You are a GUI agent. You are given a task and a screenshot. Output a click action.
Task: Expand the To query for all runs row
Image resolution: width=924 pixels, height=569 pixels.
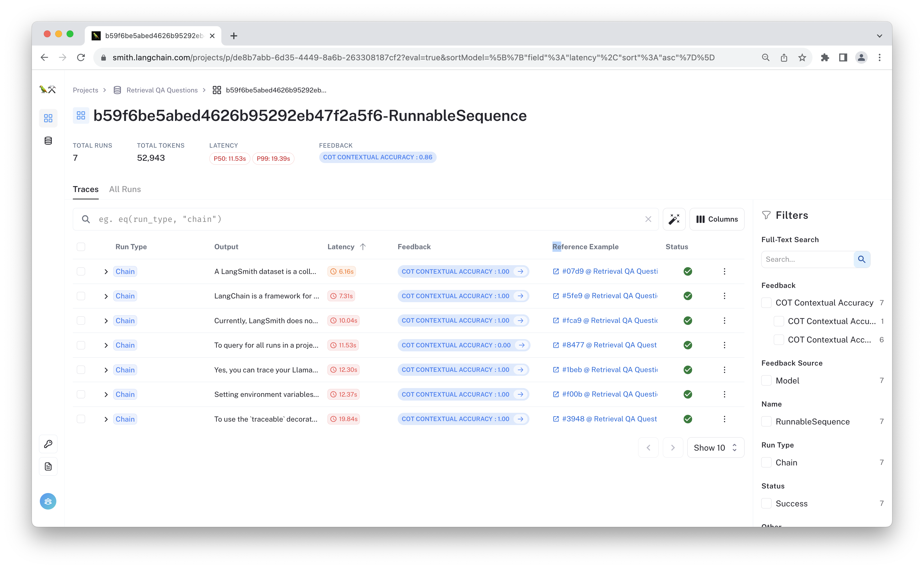pos(106,345)
